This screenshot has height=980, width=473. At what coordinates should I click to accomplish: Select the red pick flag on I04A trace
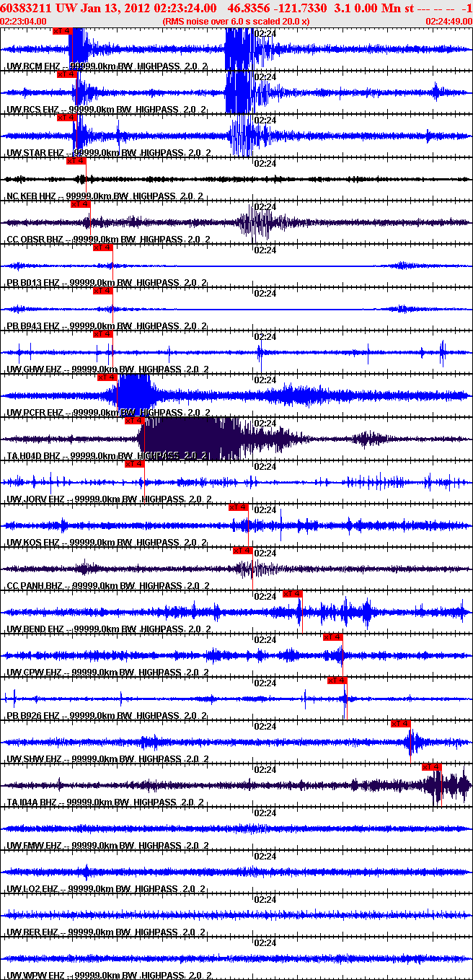[432, 767]
